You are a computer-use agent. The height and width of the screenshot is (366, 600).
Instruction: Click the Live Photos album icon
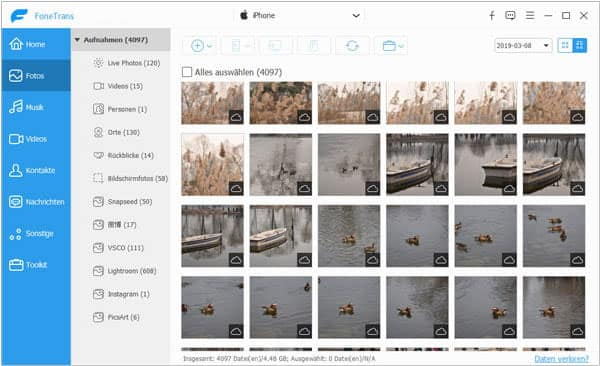[98, 63]
